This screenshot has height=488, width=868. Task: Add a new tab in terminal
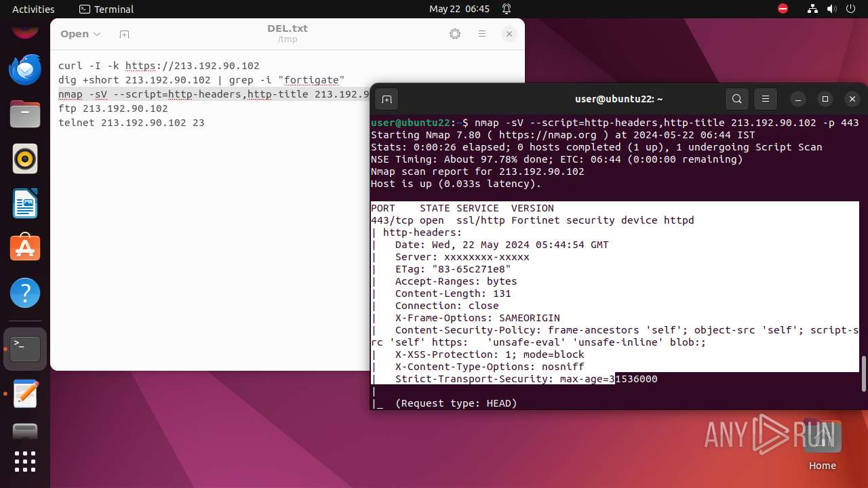(387, 99)
